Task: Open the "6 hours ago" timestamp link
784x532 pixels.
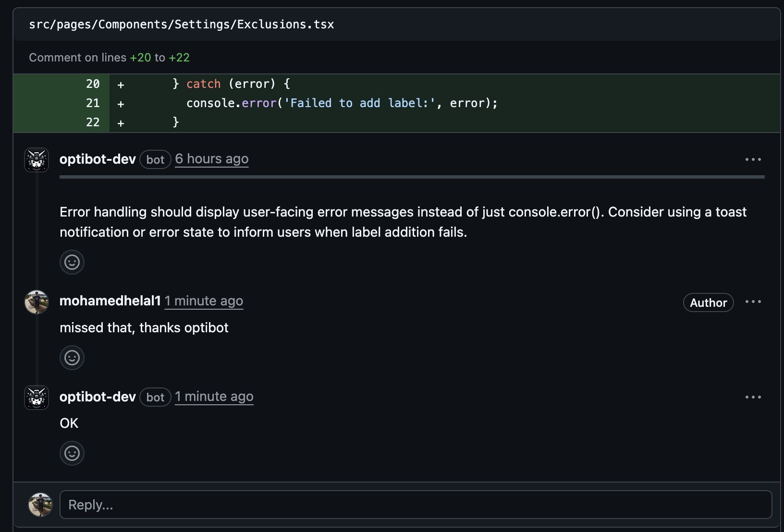Action: point(212,159)
